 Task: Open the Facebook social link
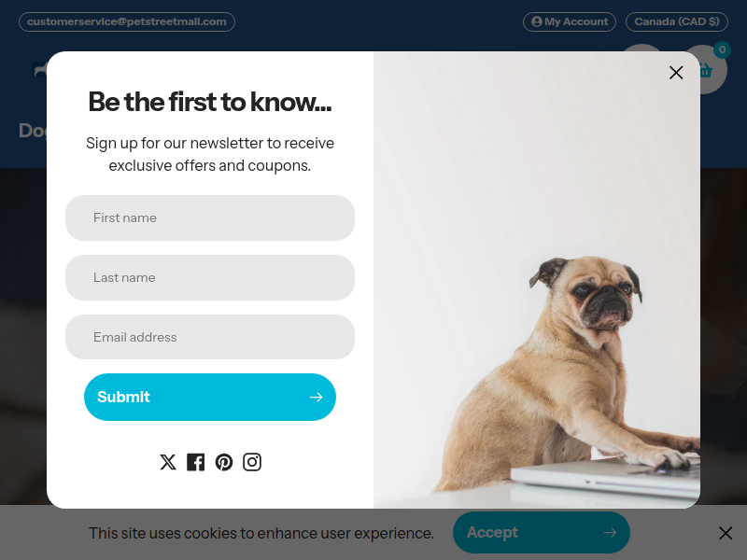tap(195, 462)
